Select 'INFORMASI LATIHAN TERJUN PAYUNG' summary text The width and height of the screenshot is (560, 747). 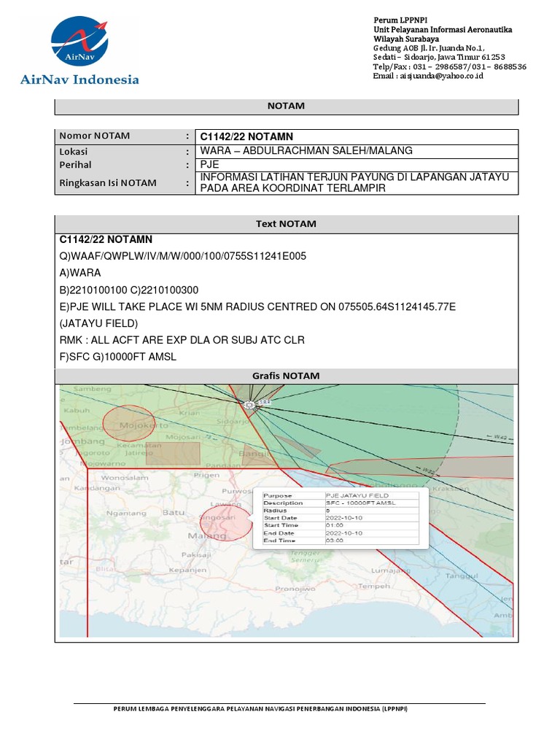coord(354,182)
